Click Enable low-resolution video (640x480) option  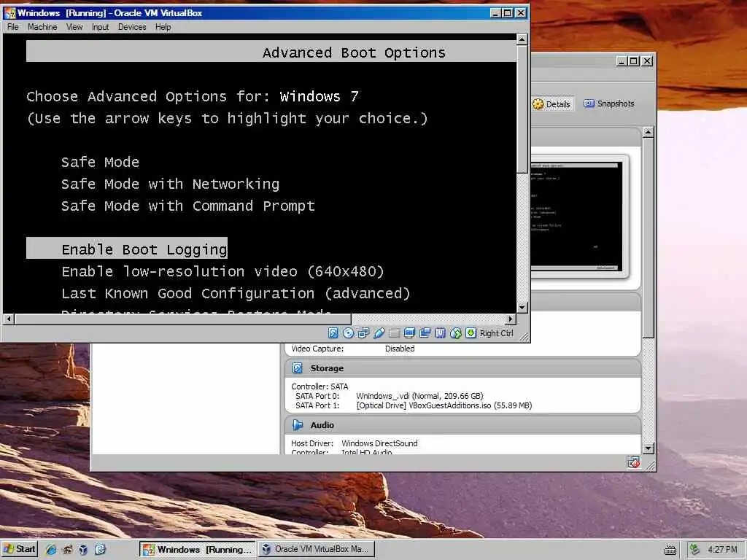tap(222, 271)
